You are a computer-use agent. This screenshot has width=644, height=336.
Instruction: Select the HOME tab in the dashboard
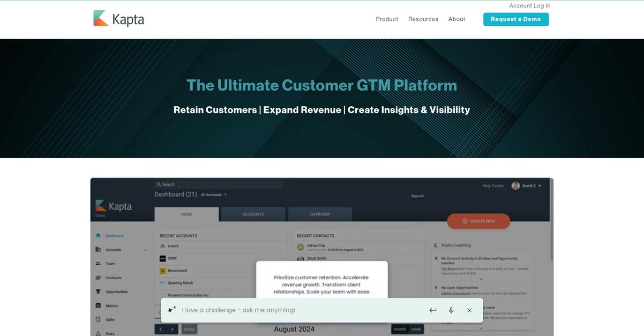[186, 214]
